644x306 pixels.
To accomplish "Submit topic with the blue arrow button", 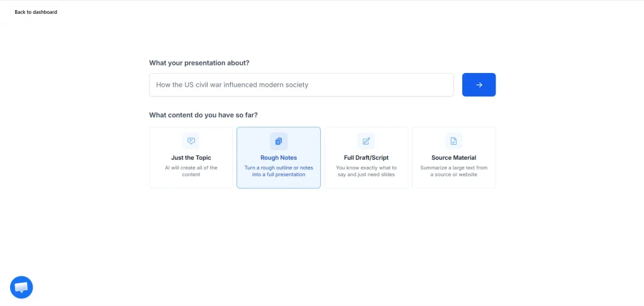I will click(x=479, y=85).
